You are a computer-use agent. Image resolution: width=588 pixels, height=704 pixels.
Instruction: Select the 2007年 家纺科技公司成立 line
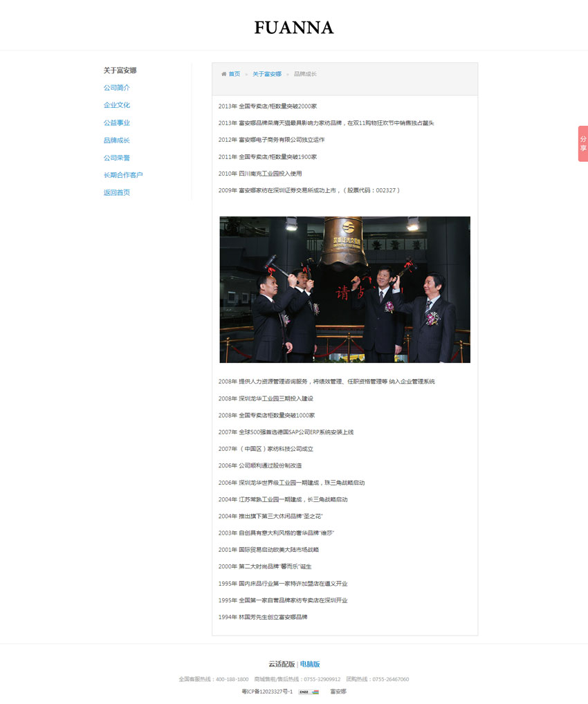click(266, 449)
